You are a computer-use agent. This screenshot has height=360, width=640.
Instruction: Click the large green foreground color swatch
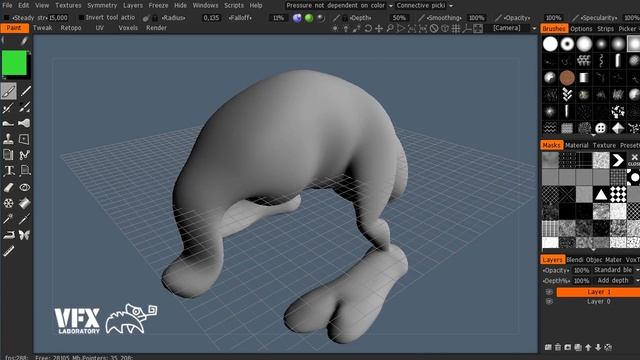point(14,63)
